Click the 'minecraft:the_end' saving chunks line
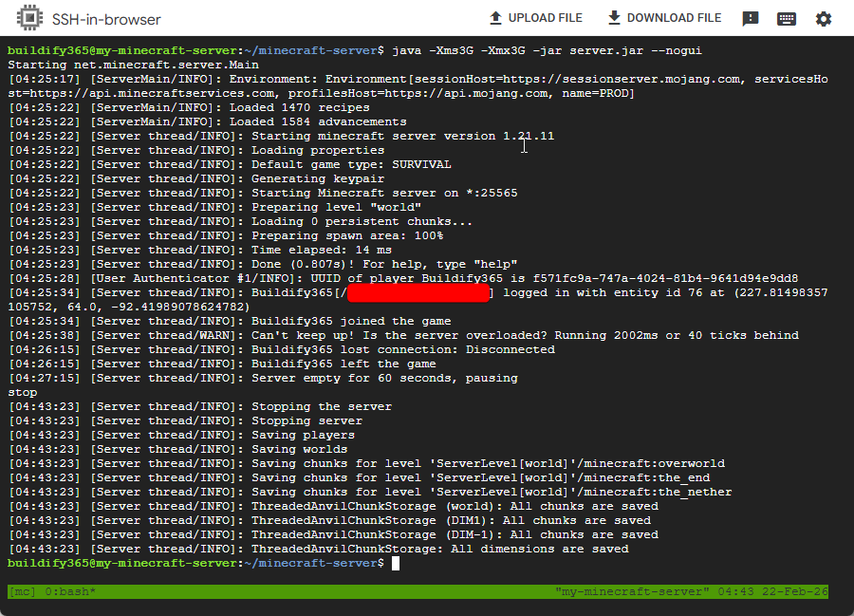This screenshot has height=616, width=854. point(359,477)
